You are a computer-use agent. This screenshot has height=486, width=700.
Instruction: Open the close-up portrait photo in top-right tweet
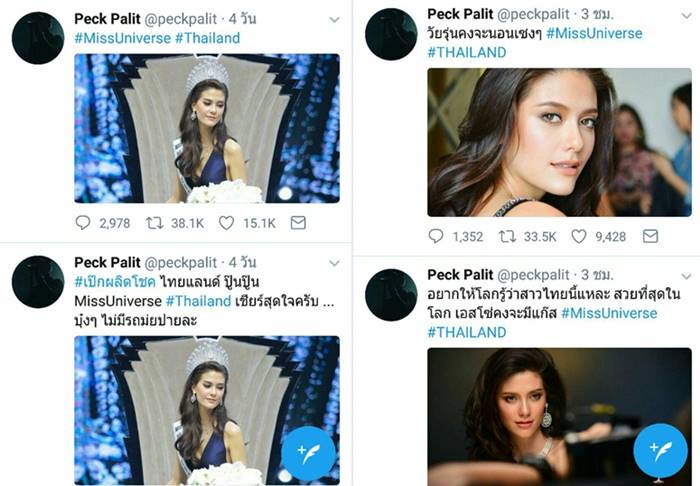click(559, 142)
